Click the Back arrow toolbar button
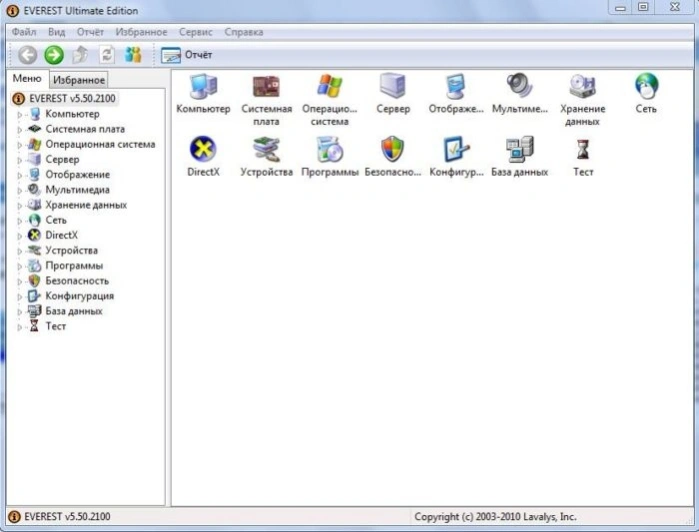699x532 pixels. (x=27, y=55)
